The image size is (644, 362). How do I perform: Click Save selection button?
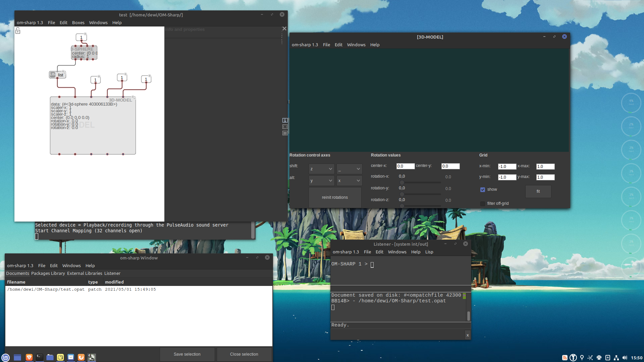187,354
